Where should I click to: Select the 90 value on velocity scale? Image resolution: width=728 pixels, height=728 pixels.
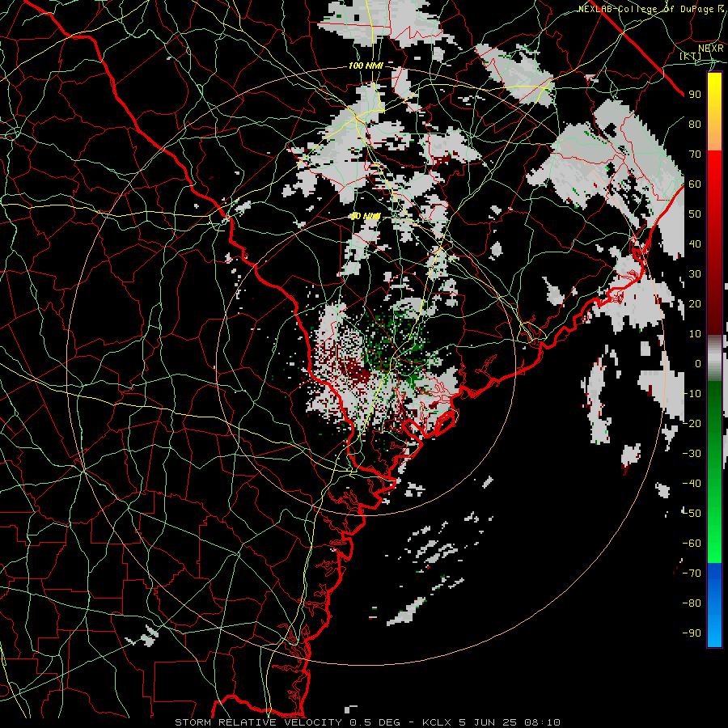(695, 95)
